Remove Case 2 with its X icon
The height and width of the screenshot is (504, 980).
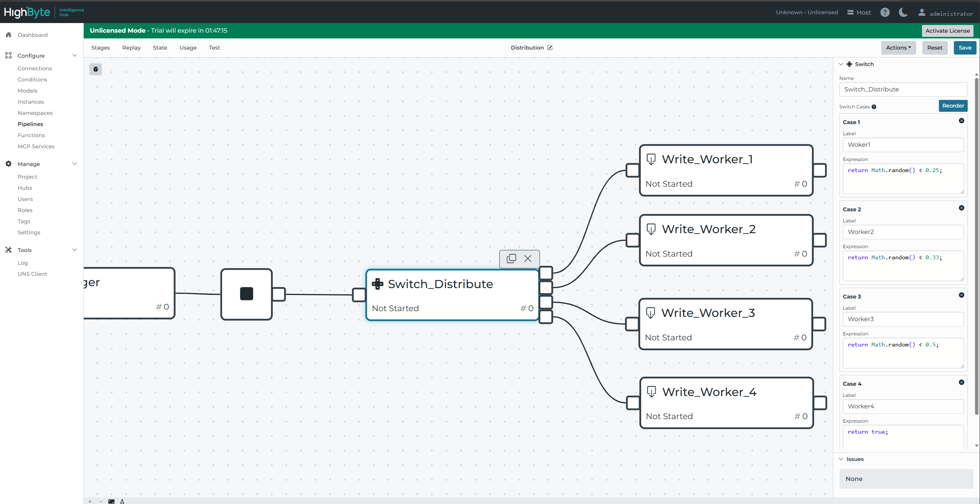(962, 208)
